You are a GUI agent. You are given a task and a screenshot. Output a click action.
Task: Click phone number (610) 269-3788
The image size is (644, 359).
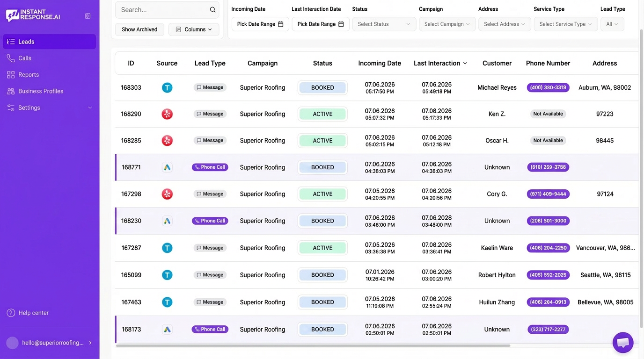[548, 167]
